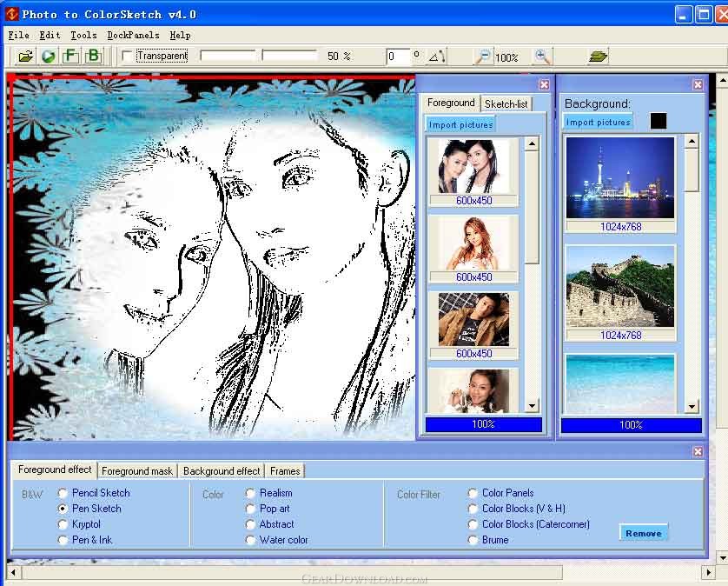728x586 pixels.
Task: Select the two girls foreground thumbnail
Action: click(473, 166)
